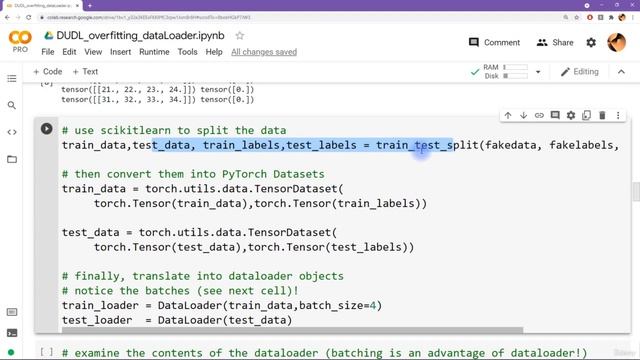Open the command palette icon in sidebar
This screenshot has height=360, width=640.
coord(12,312)
